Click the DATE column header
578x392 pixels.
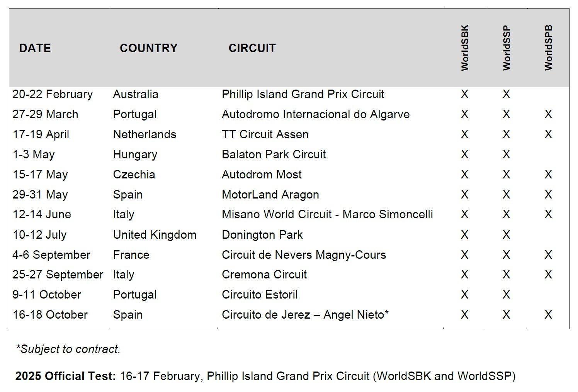(35, 48)
